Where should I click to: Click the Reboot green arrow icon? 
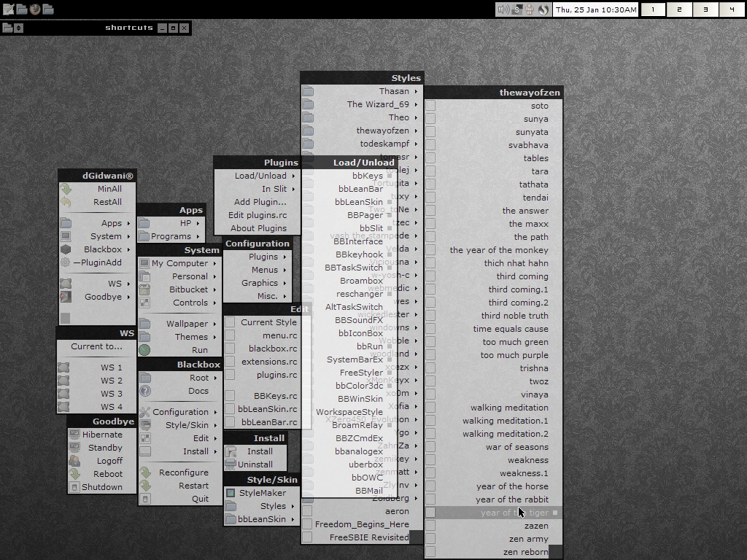(x=74, y=474)
